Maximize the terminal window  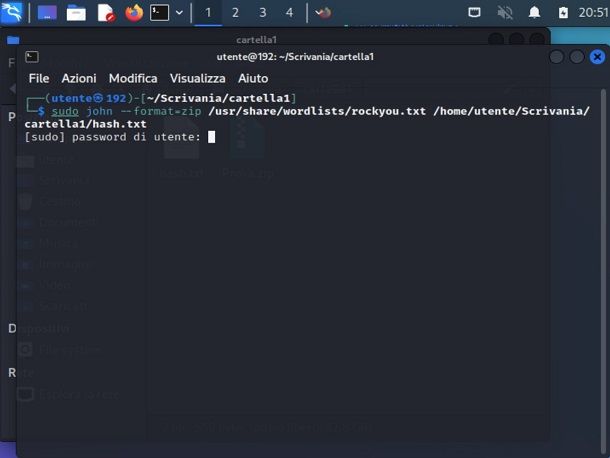tap(577, 57)
